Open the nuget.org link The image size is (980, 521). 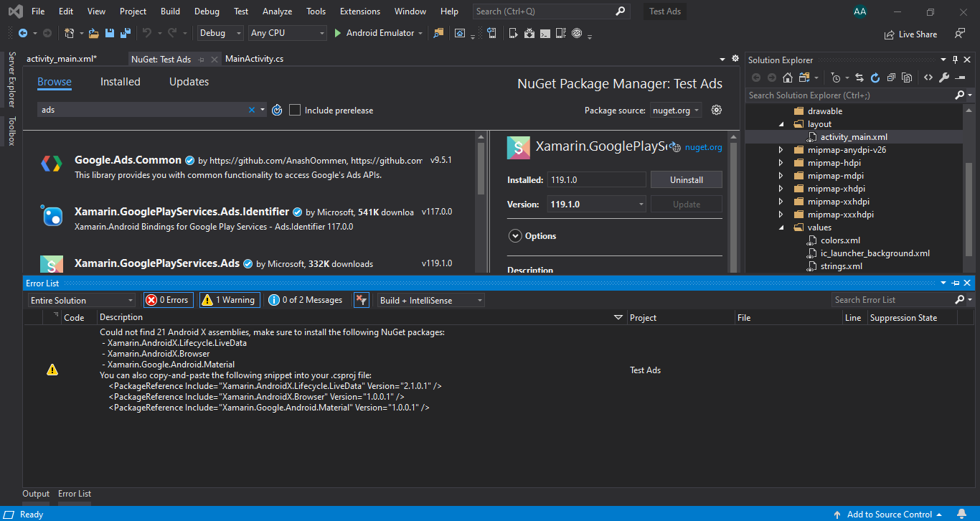tap(704, 147)
